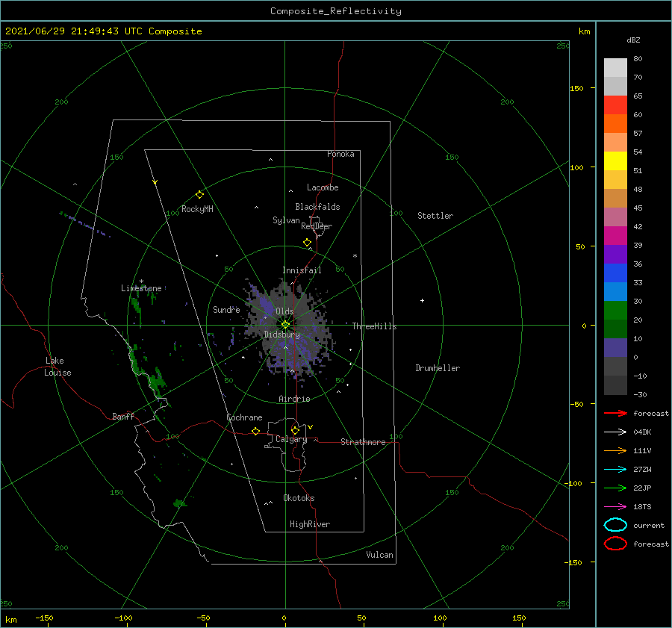Click the Drumheller town label

[x=438, y=368]
